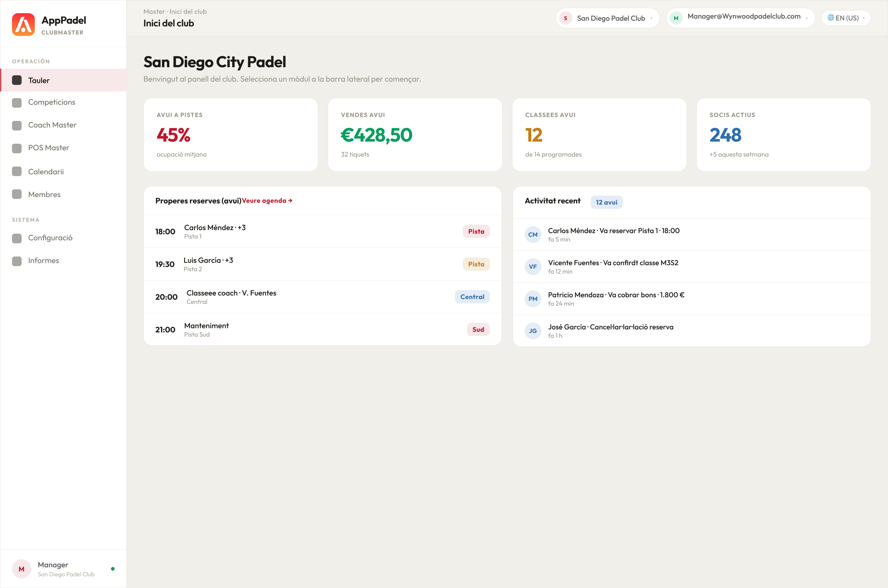Click the Calendarii sidebar icon
Viewport: 888px width, 588px height.
click(x=17, y=171)
